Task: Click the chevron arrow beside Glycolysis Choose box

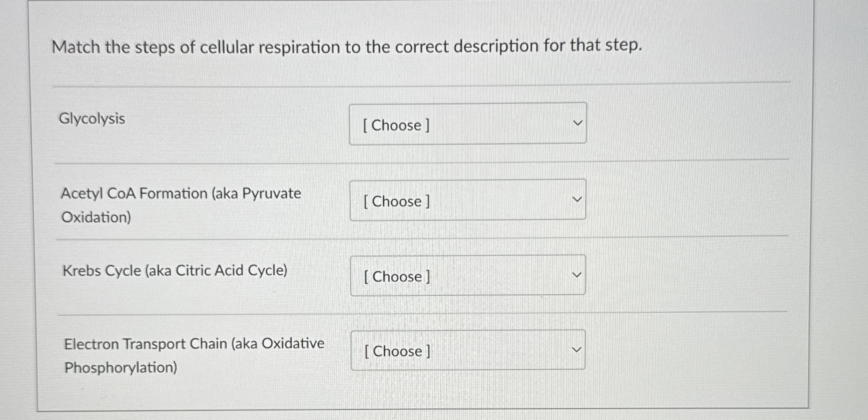Action: [x=577, y=123]
